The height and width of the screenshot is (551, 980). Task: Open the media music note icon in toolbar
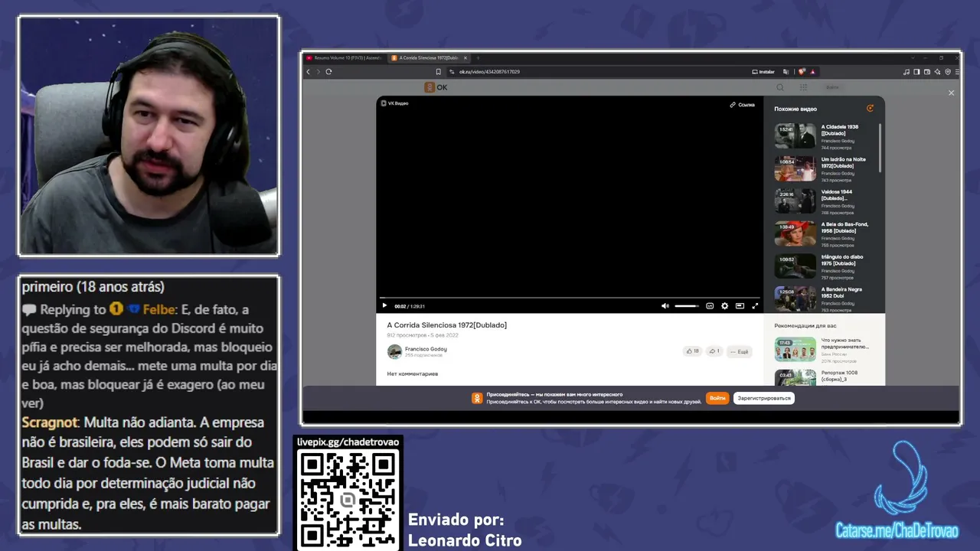pyautogui.click(x=906, y=72)
